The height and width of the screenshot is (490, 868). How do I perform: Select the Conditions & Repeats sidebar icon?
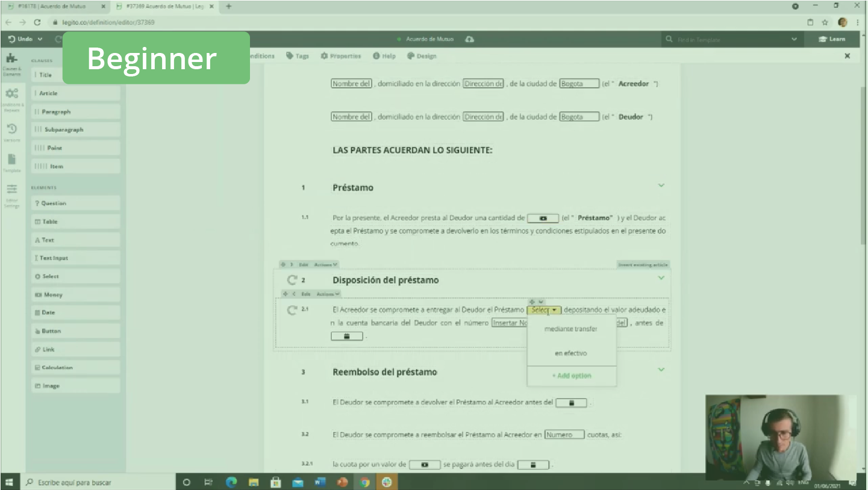[x=12, y=98]
